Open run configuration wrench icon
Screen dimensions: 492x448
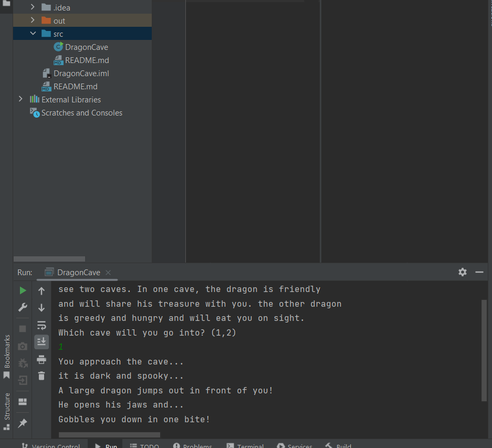[x=23, y=307]
